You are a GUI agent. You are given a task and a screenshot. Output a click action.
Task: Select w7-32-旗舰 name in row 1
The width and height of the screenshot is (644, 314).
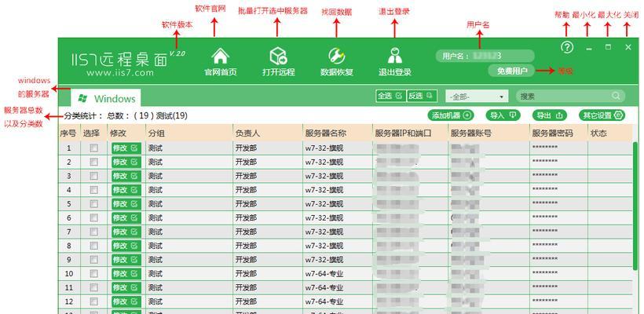pyautogui.click(x=324, y=148)
